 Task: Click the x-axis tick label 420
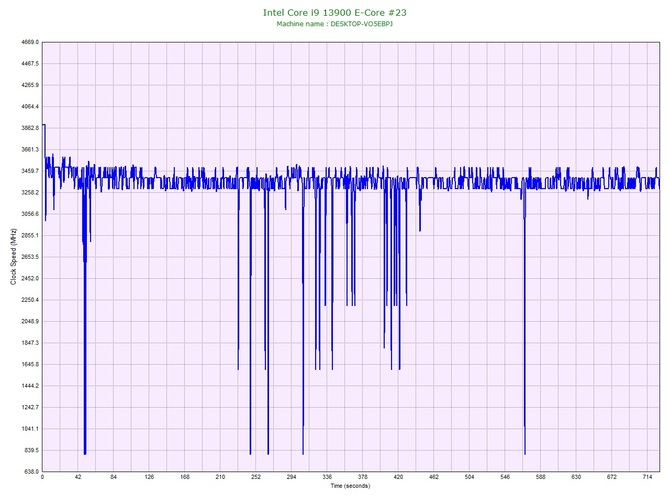(x=398, y=477)
